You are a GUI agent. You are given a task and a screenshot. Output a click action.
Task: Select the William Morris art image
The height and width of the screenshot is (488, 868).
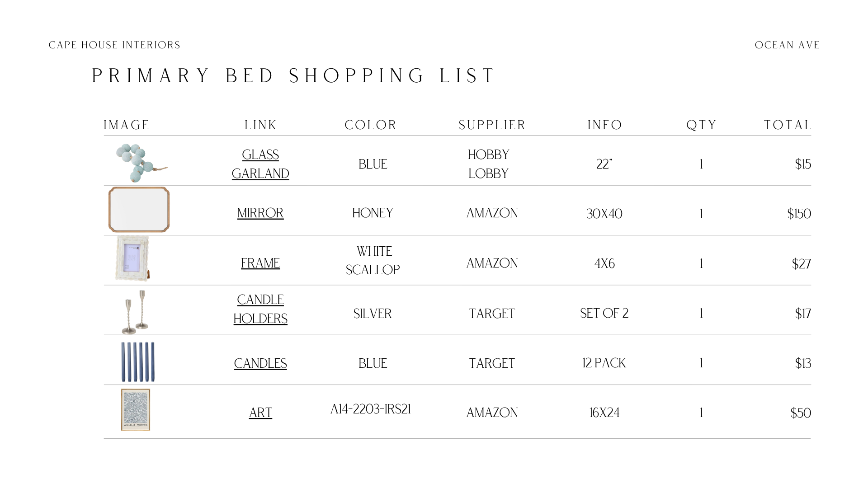[136, 410]
